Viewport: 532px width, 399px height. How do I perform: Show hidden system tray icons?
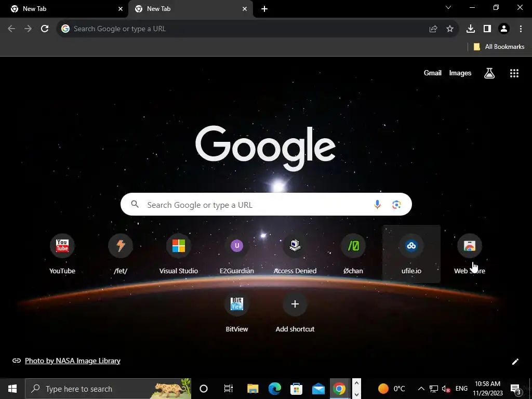pyautogui.click(x=421, y=389)
